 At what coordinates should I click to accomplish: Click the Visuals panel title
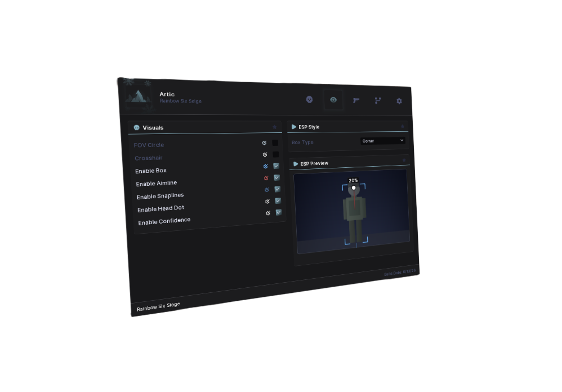[153, 127]
